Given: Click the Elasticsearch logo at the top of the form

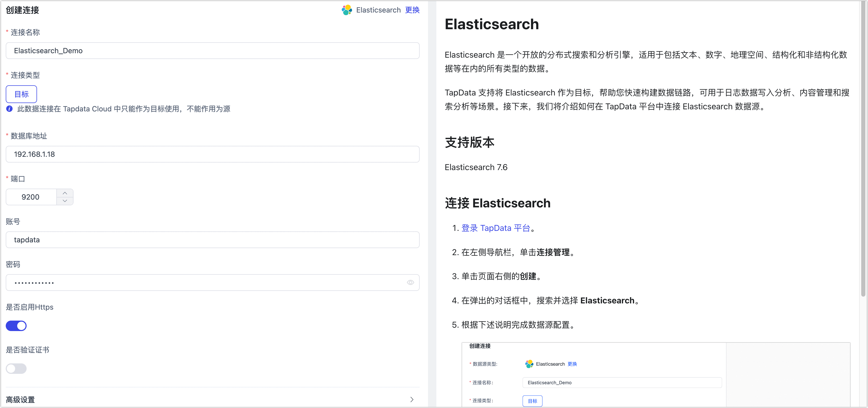Looking at the screenshot, I should pyautogui.click(x=346, y=10).
